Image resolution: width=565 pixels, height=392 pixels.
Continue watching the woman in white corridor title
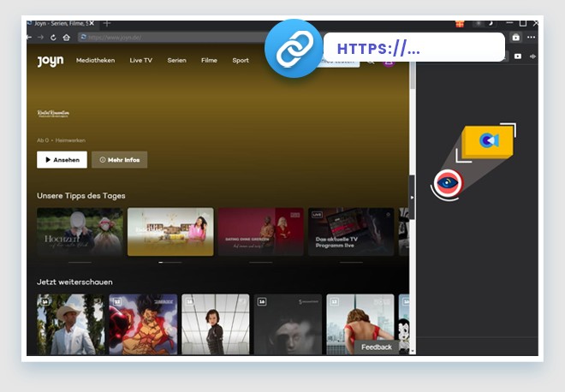216,324
